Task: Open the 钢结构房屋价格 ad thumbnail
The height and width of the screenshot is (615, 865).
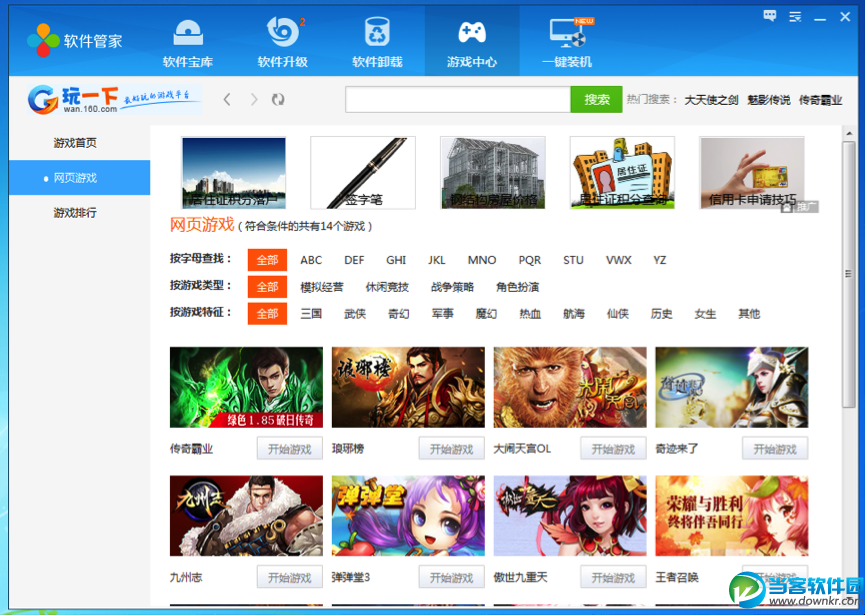Action: [x=493, y=173]
